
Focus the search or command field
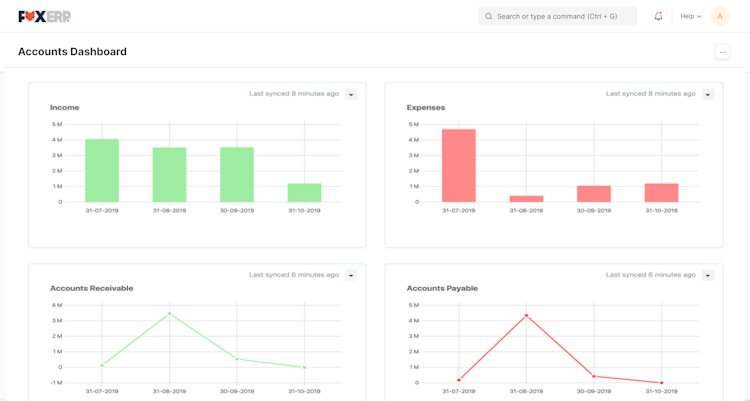[x=557, y=16]
